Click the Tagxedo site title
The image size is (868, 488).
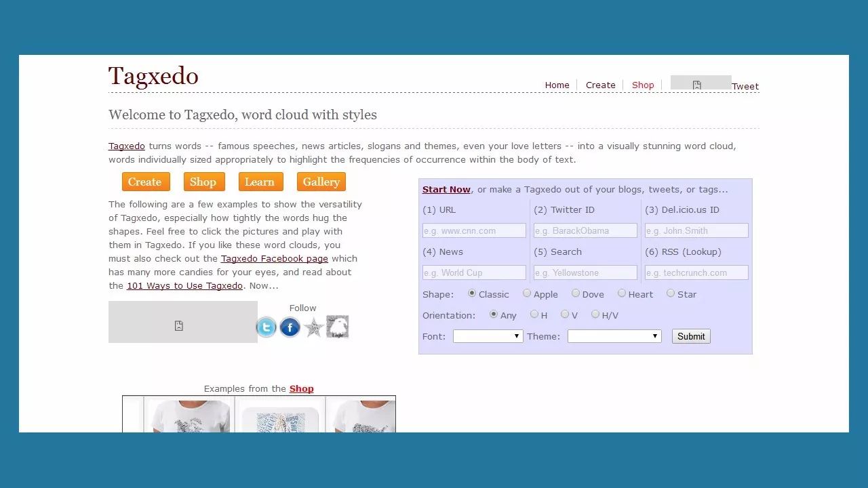pos(153,77)
